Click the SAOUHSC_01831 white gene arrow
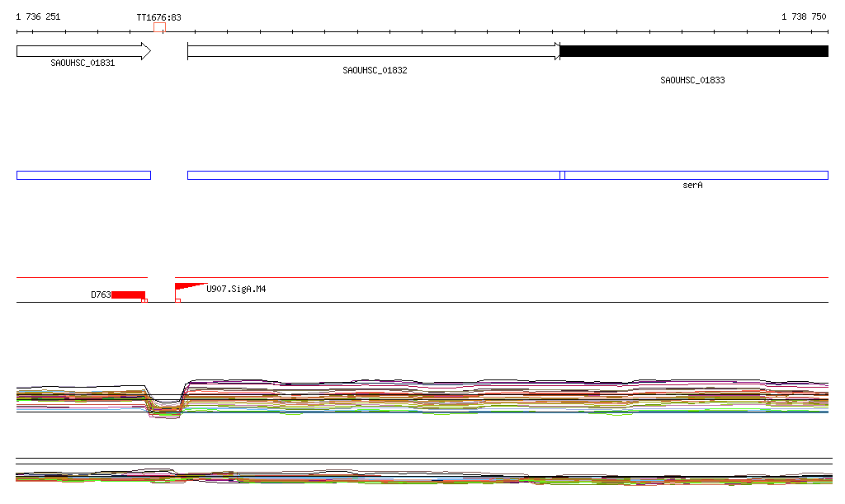 [x=83, y=51]
